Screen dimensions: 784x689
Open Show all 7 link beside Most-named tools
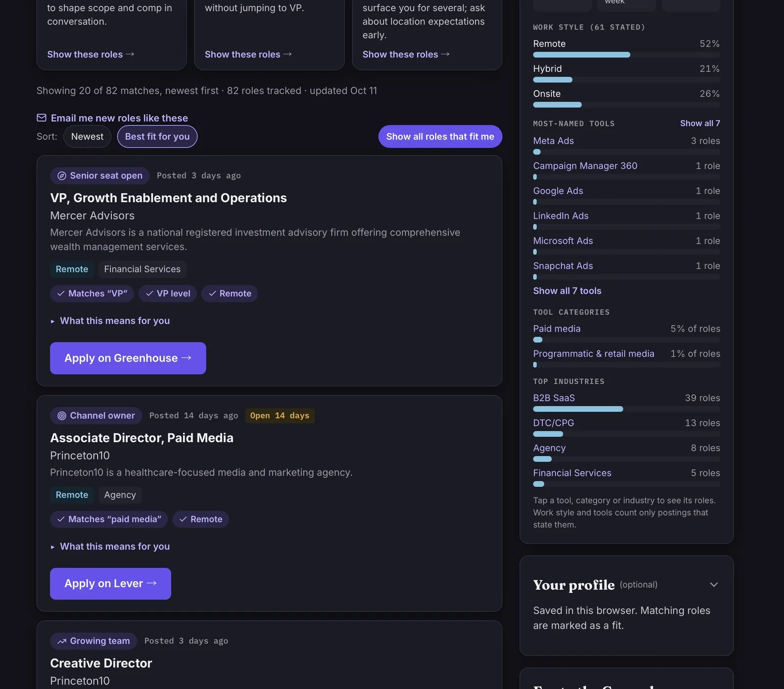(x=700, y=123)
